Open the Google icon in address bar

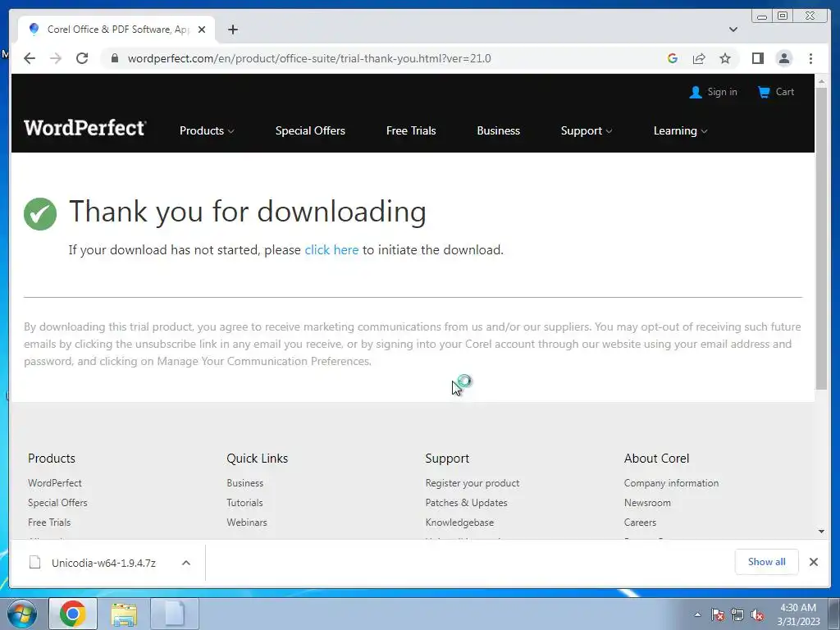click(x=673, y=58)
